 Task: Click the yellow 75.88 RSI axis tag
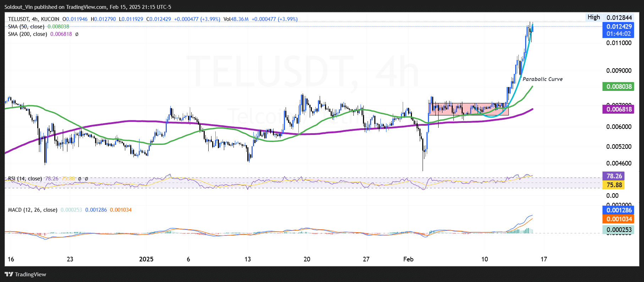click(614, 185)
